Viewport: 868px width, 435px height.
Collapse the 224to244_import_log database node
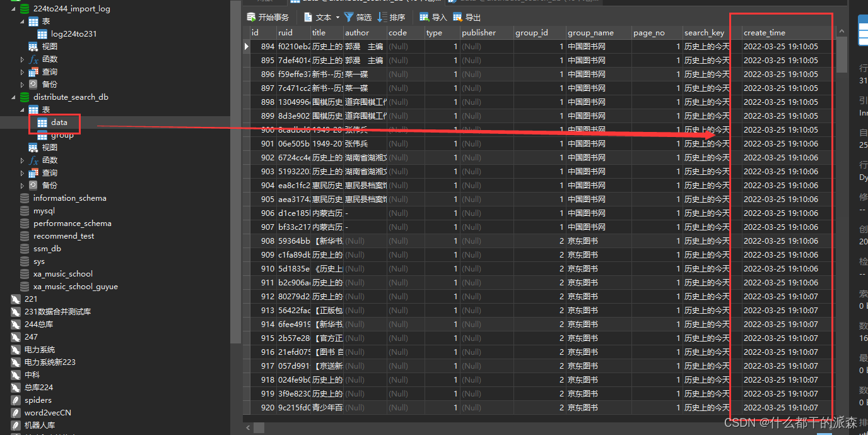click(14, 9)
